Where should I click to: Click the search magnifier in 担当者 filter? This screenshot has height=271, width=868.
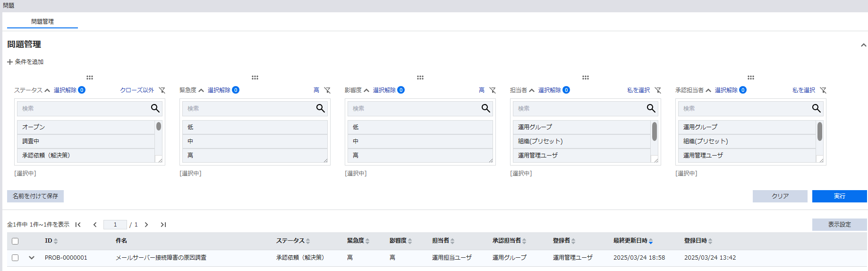click(651, 108)
